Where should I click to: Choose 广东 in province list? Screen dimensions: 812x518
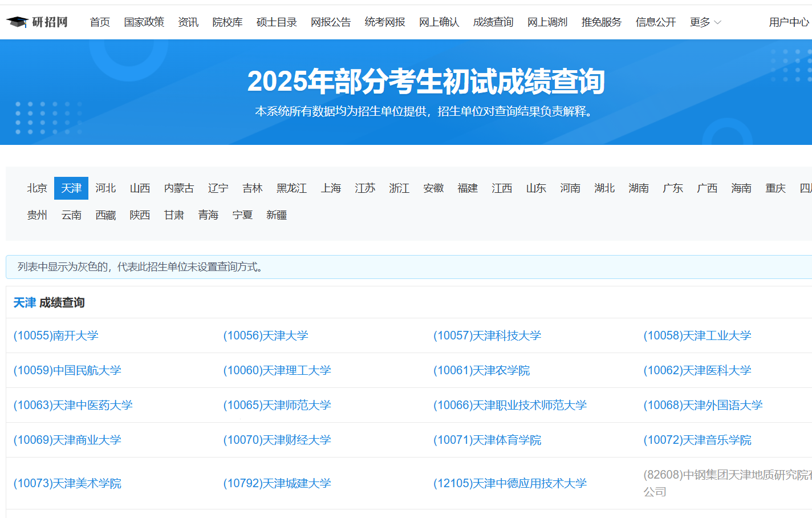673,188
